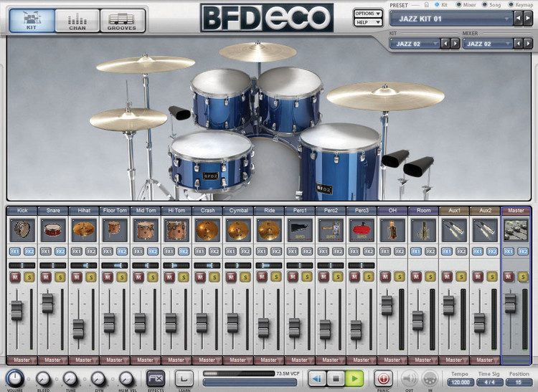This screenshot has height=392, width=538.
Task: Open the Effects FX button
Action: pos(156,379)
